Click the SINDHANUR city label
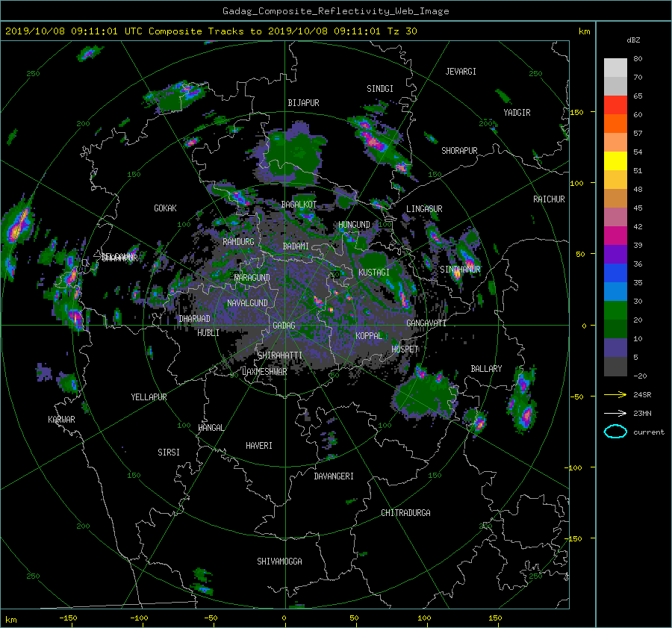 click(x=460, y=270)
